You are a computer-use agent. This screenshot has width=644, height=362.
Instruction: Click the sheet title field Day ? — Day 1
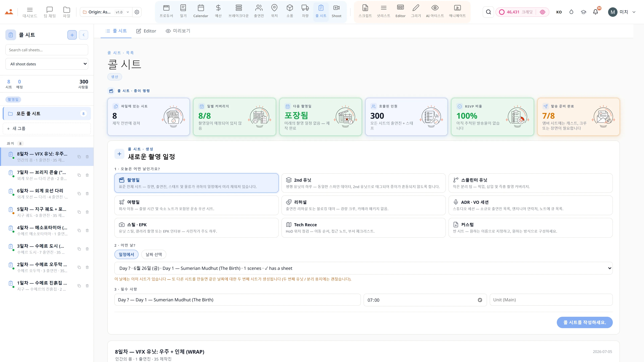coord(237,299)
